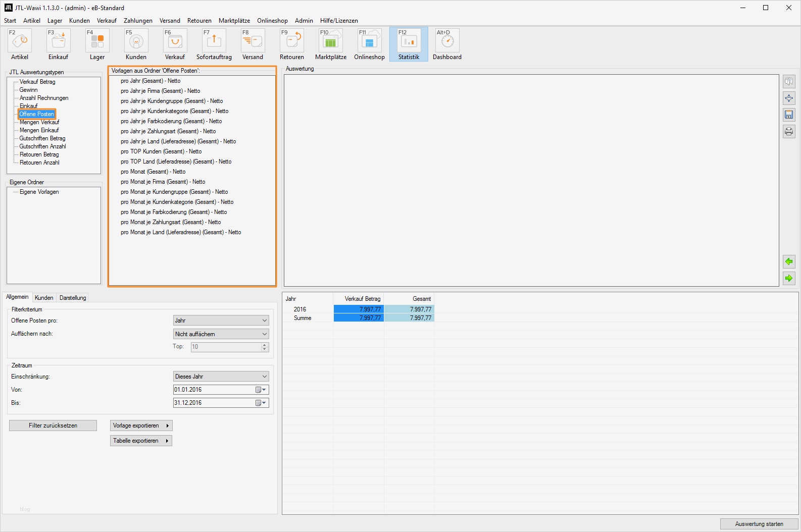Open the 'Auffächern nach' dropdown
This screenshot has height=532, width=801.
coord(221,334)
